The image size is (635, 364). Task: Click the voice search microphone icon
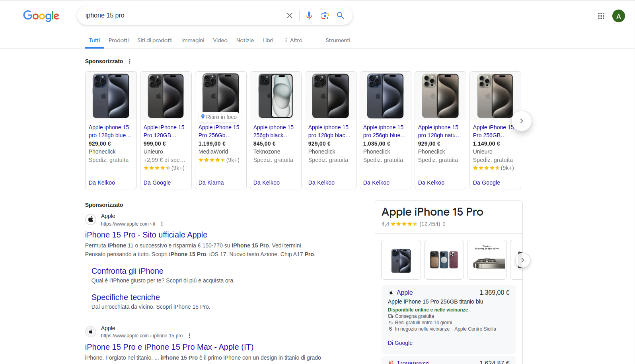[x=309, y=16]
